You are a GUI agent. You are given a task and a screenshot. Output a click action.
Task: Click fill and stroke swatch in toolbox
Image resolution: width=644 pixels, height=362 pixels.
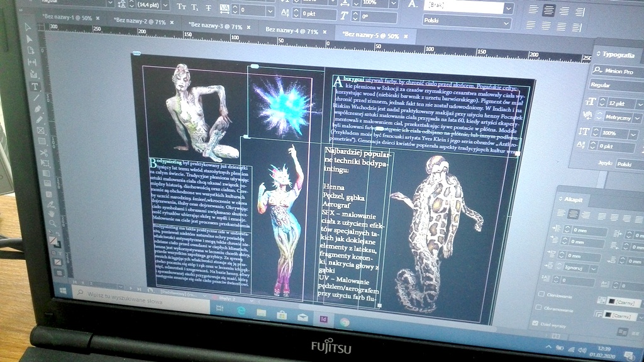[x=54, y=242]
